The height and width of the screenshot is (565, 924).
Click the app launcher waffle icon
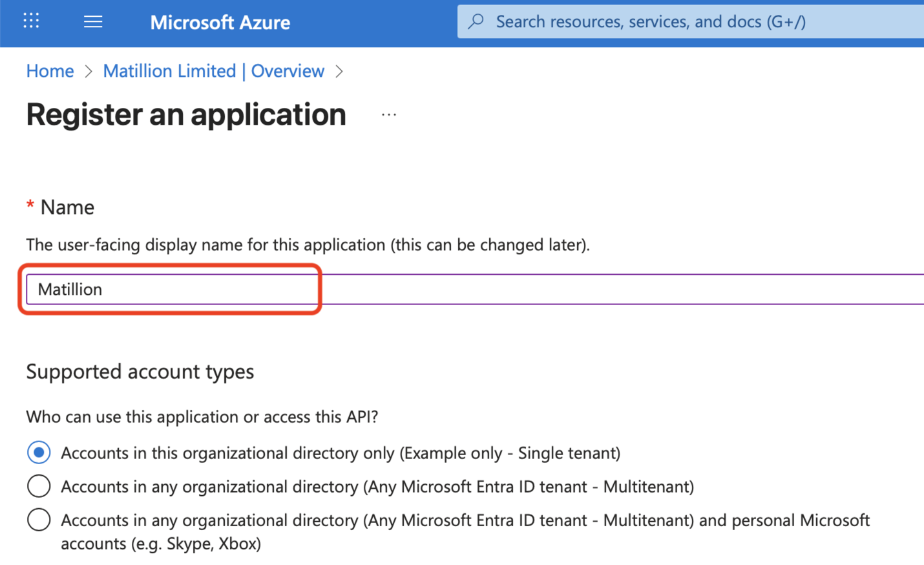click(x=30, y=21)
